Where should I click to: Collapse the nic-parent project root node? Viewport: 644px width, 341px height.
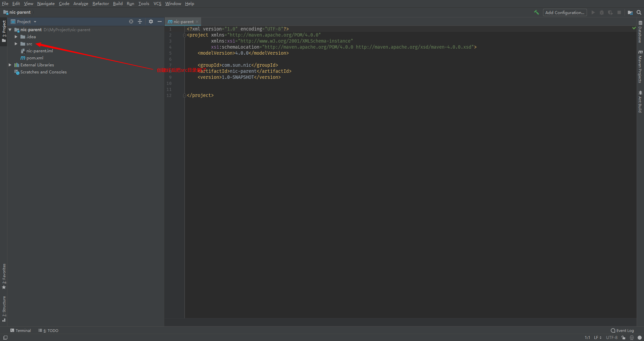coord(10,30)
